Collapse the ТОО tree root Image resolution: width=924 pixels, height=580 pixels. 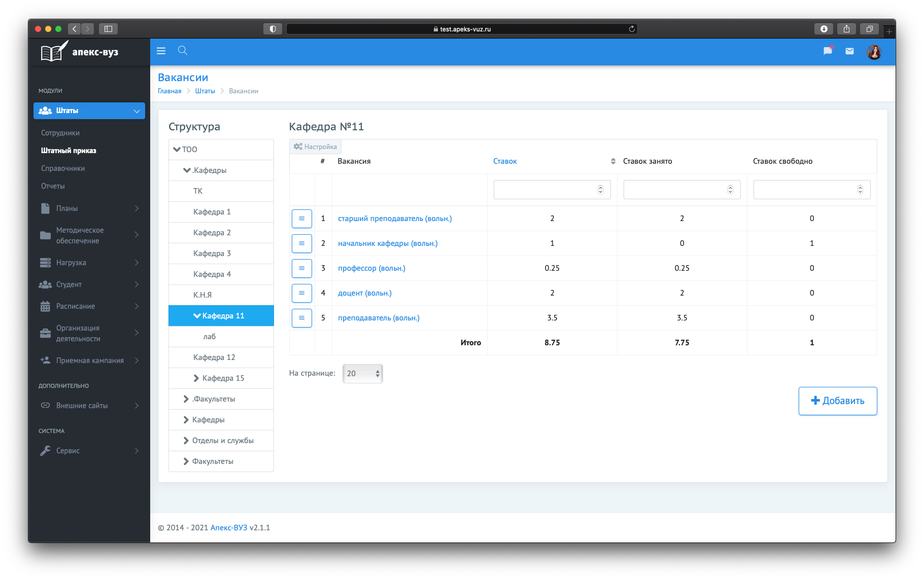point(177,150)
